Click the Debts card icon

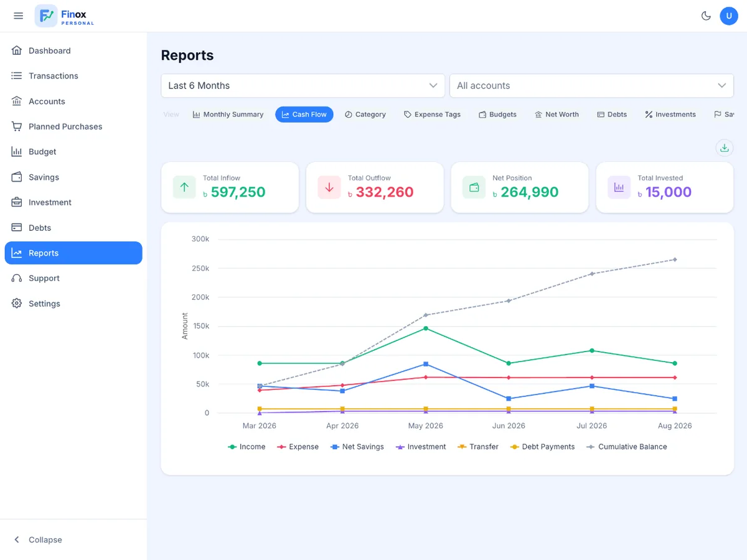[x=17, y=228]
